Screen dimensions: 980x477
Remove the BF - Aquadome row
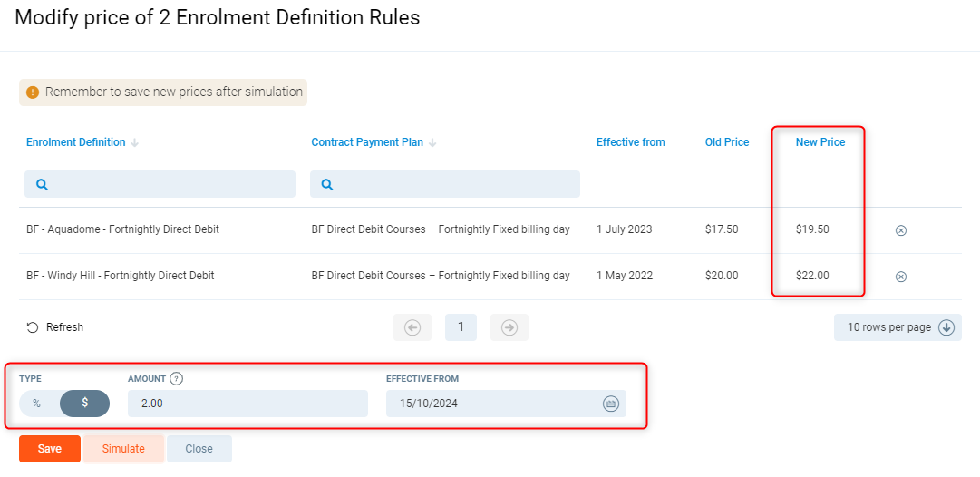pyautogui.click(x=900, y=230)
